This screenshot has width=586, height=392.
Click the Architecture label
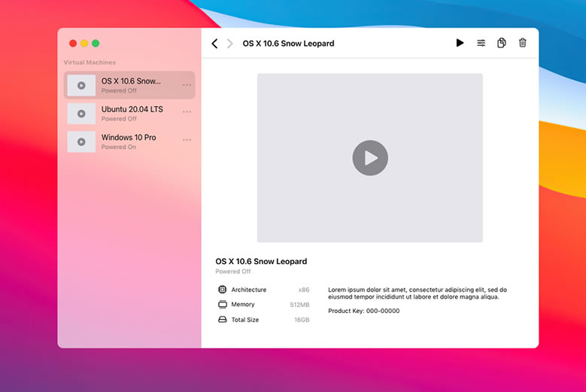248,290
